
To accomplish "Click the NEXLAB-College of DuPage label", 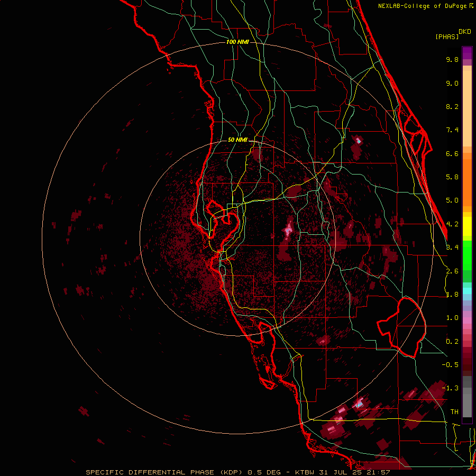I will pyautogui.click(x=422, y=6).
